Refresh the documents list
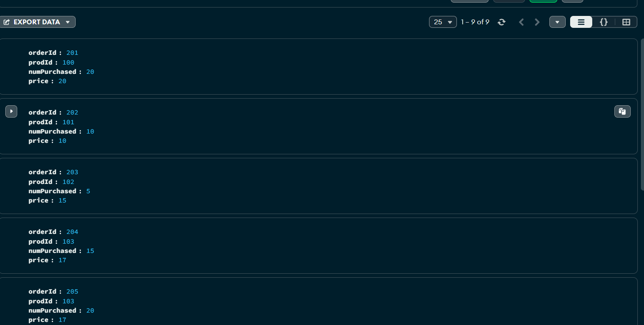The image size is (644, 325). point(502,22)
